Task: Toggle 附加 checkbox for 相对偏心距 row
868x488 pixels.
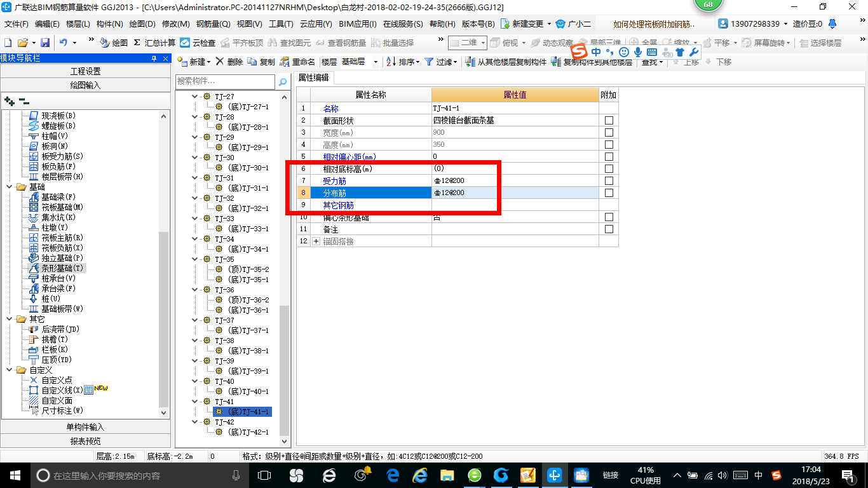Action: click(609, 156)
